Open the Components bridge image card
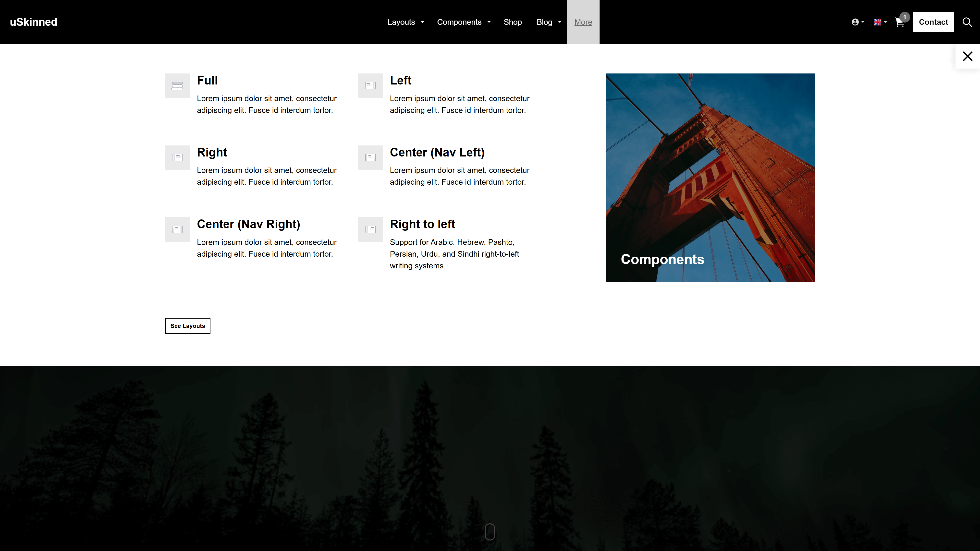 click(710, 178)
